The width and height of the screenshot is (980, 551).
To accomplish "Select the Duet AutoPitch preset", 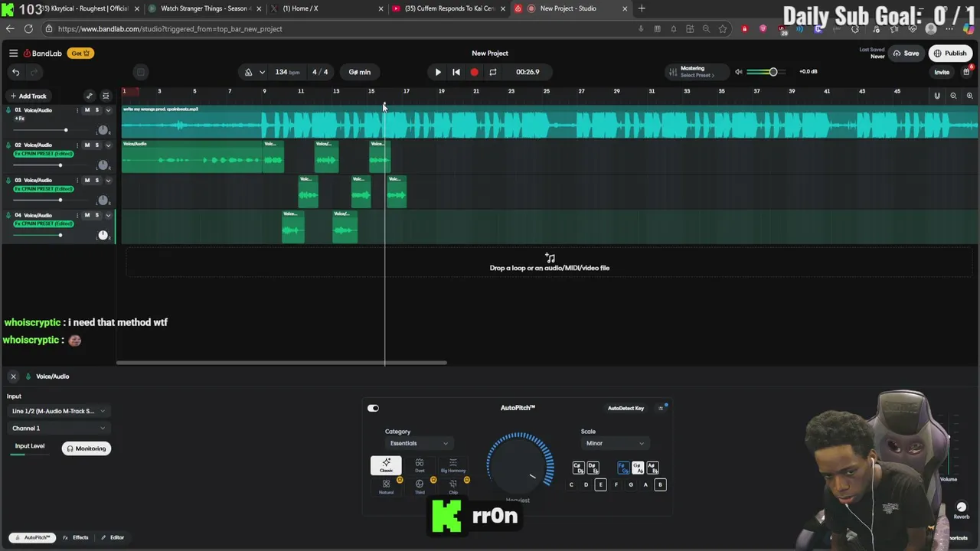I will click(420, 465).
